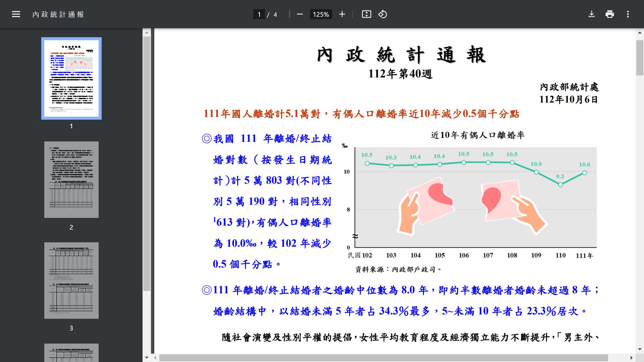Print the document

[x=610, y=14]
